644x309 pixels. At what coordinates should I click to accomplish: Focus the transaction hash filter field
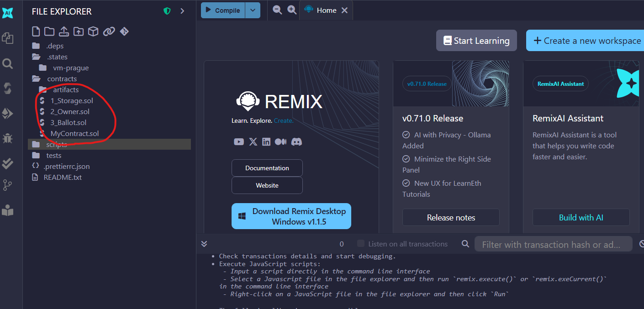click(x=554, y=245)
